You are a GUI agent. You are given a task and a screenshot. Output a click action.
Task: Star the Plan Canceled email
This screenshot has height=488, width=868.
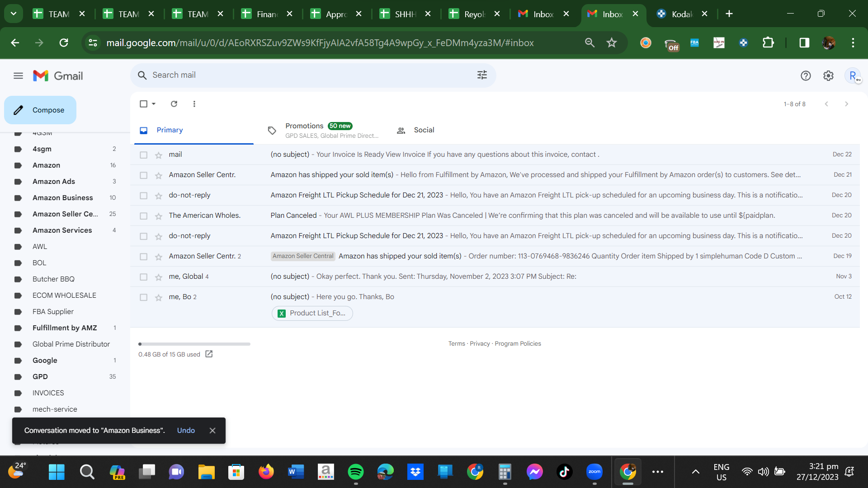tap(159, 216)
